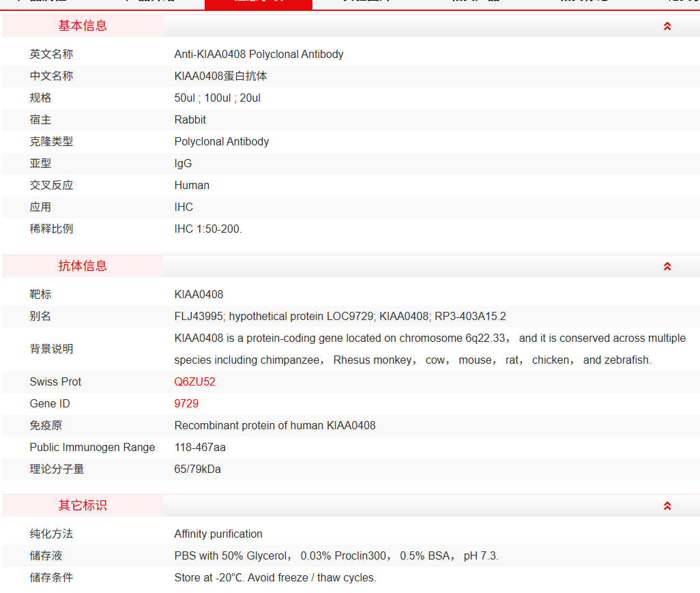The image size is (700, 593).
Task: Click the Store at -20°C storage condition text
Action: pos(275,578)
